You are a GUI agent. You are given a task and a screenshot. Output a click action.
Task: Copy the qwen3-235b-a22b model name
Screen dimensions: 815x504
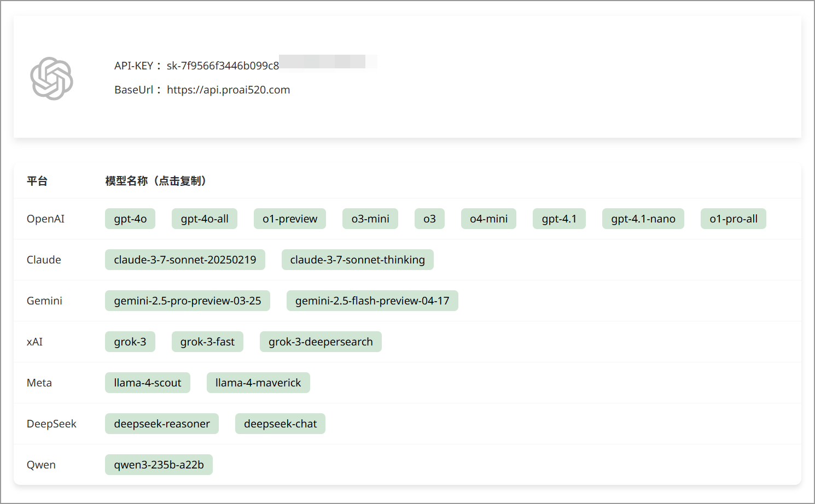pos(159,465)
